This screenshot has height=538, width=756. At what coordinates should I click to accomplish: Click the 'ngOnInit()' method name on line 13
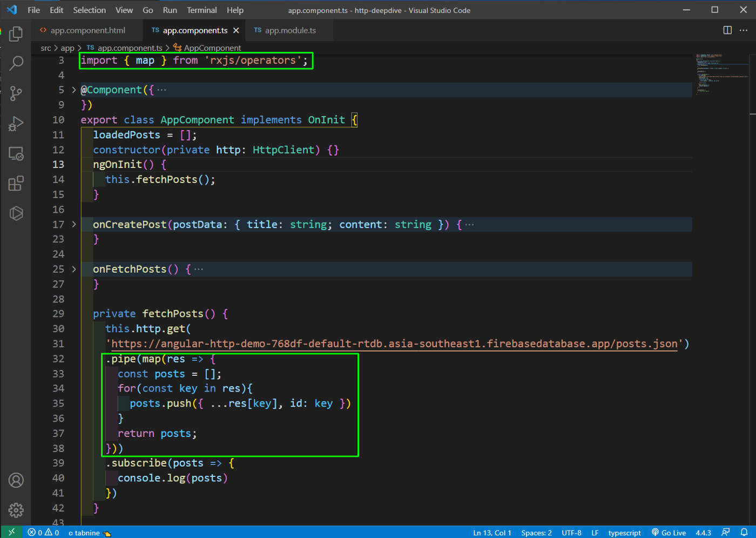123,164
